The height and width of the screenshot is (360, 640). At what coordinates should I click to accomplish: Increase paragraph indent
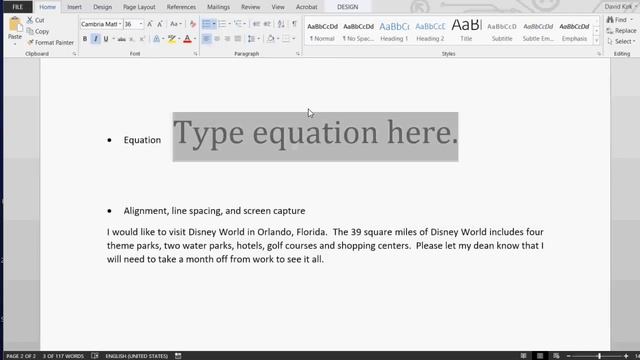click(267, 24)
